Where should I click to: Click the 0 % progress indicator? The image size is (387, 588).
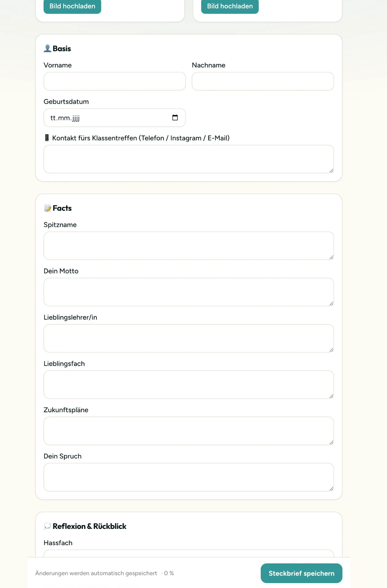click(169, 573)
